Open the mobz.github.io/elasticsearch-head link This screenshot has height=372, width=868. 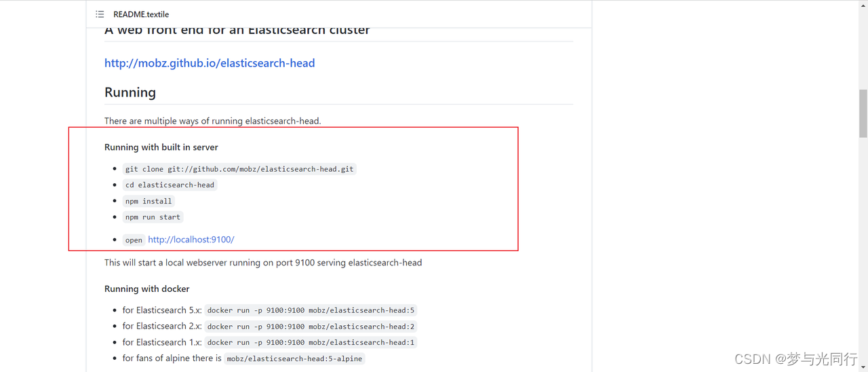210,63
